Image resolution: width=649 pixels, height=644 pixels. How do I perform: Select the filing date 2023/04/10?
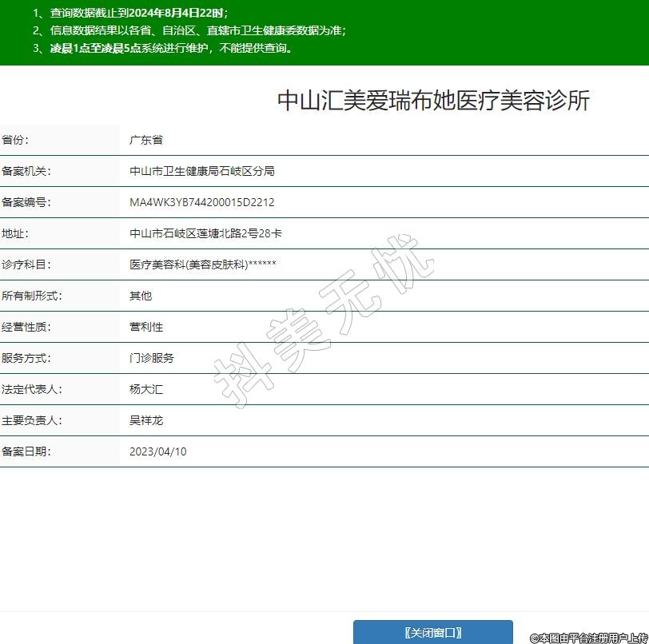[158, 451]
